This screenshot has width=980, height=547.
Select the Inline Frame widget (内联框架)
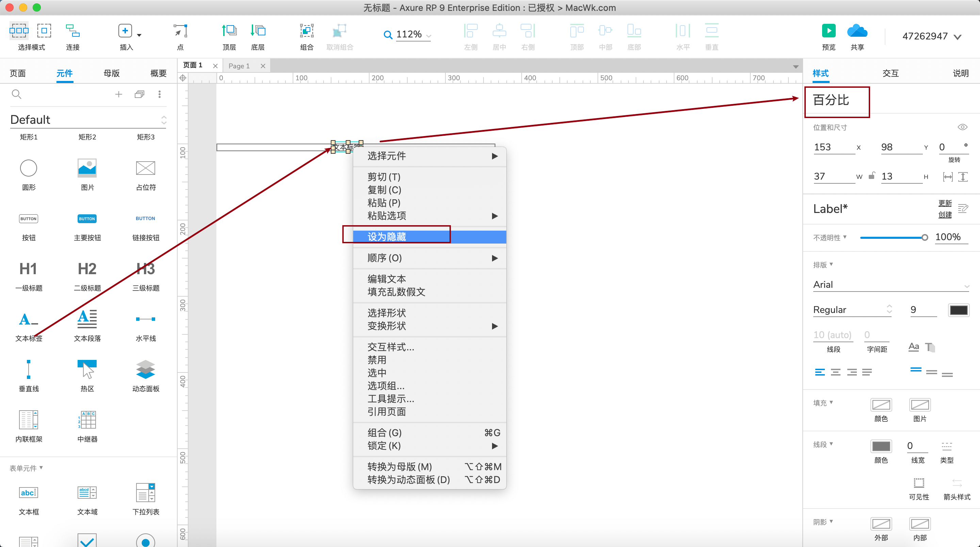[x=29, y=419]
